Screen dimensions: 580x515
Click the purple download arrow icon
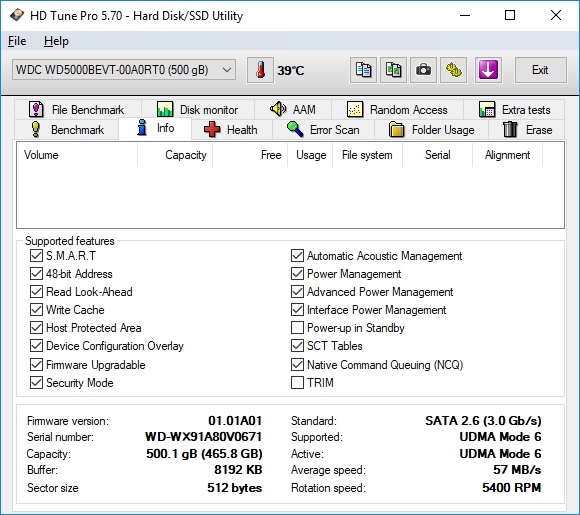488,70
